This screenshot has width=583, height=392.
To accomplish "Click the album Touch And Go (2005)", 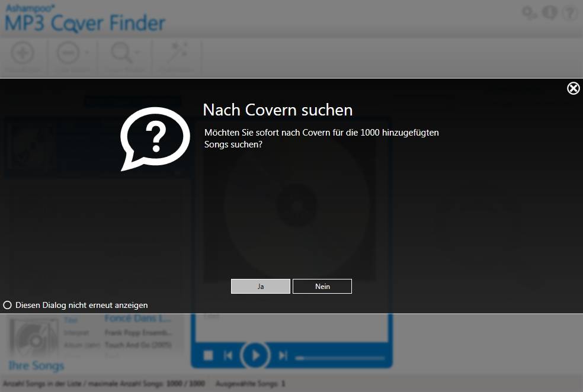I will click(138, 345).
